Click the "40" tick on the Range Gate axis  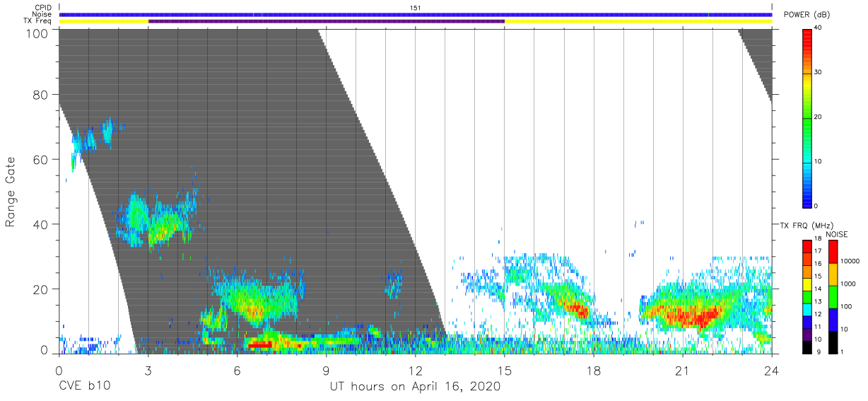(x=40, y=224)
